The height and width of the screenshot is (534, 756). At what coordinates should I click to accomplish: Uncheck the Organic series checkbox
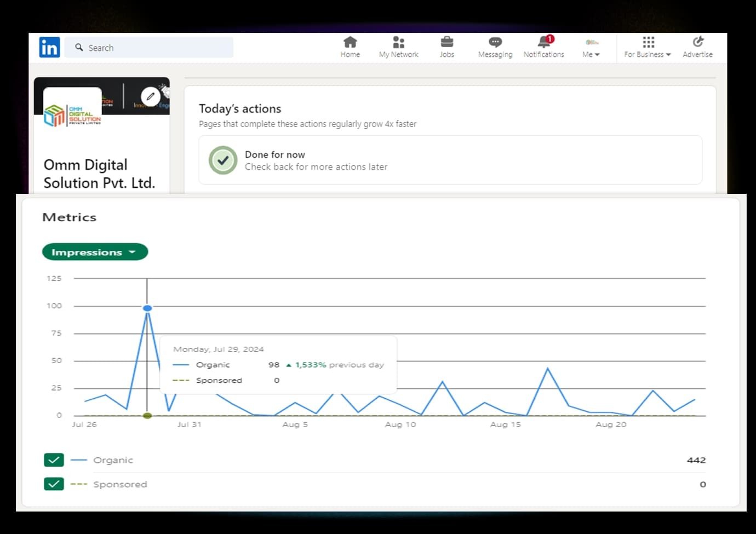click(54, 460)
